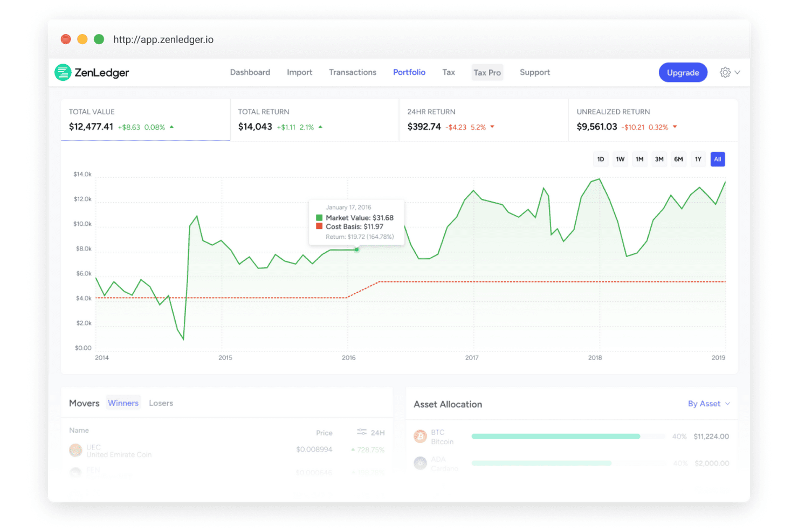The width and height of the screenshot is (798, 532).
Task: Click the Upgrade button
Action: [683, 72]
